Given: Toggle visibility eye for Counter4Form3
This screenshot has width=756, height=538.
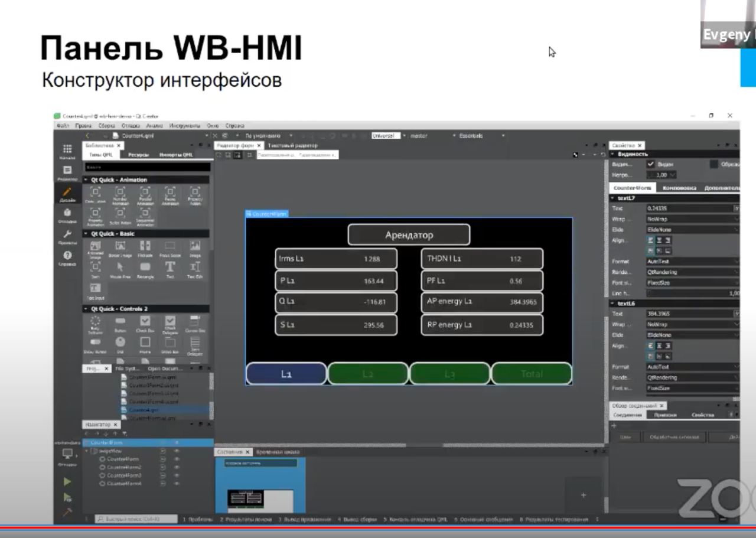Looking at the screenshot, I should click(177, 475).
